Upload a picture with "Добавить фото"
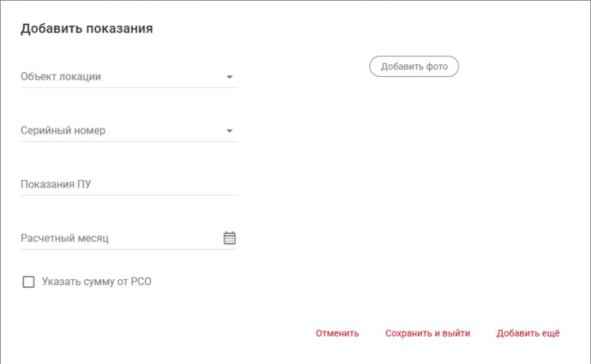Viewport: 591px width, 364px height. (x=414, y=66)
